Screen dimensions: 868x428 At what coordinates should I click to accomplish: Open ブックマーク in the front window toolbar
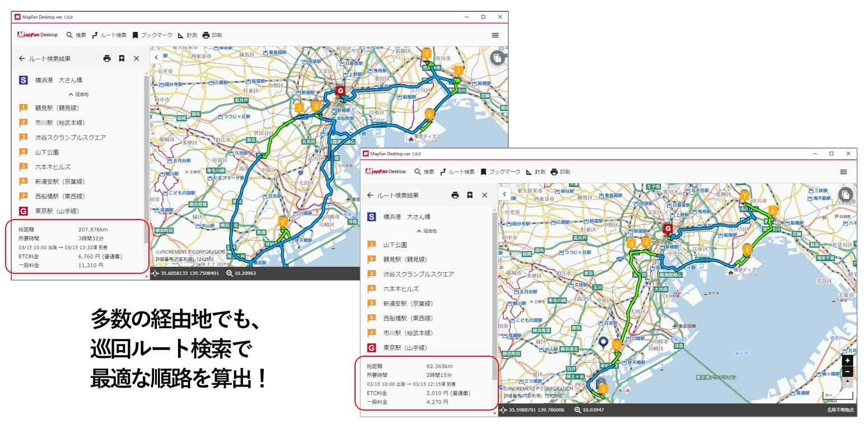pyautogui.click(x=501, y=171)
